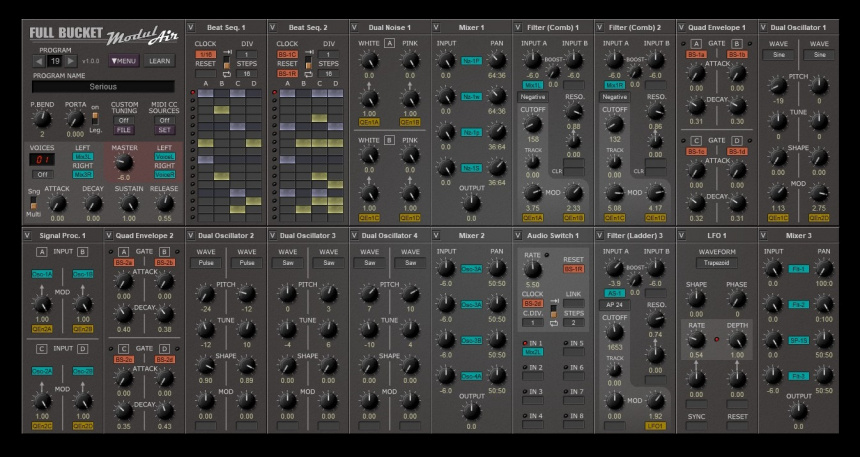Flip the Sng/Multi envelope switch

pyautogui.click(x=33, y=203)
